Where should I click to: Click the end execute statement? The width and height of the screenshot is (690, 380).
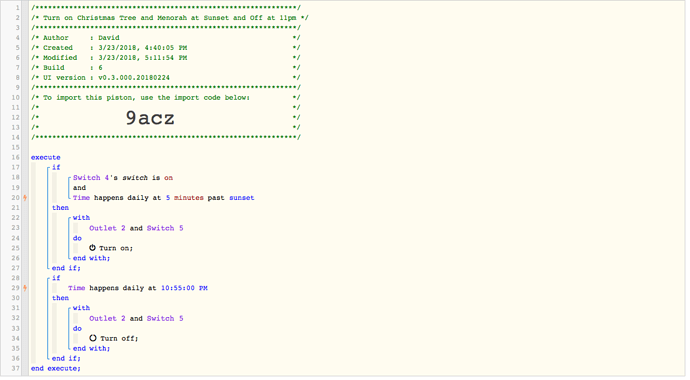pyautogui.click(x=55, y=369)
